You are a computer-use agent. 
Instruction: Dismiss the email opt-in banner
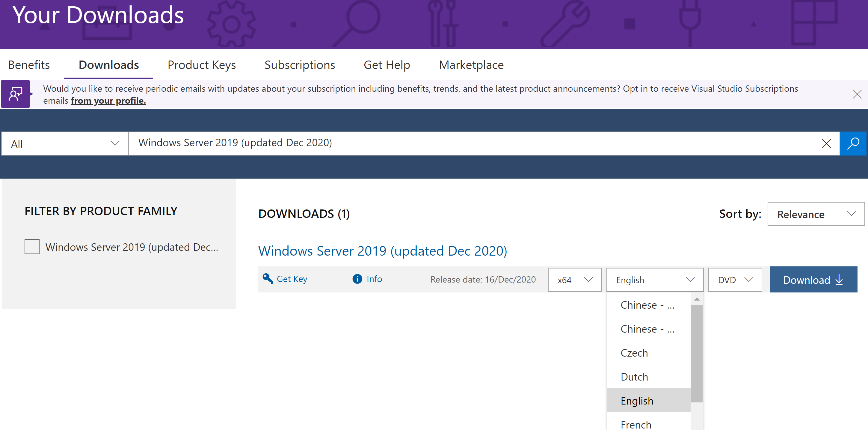click(857, 94)
